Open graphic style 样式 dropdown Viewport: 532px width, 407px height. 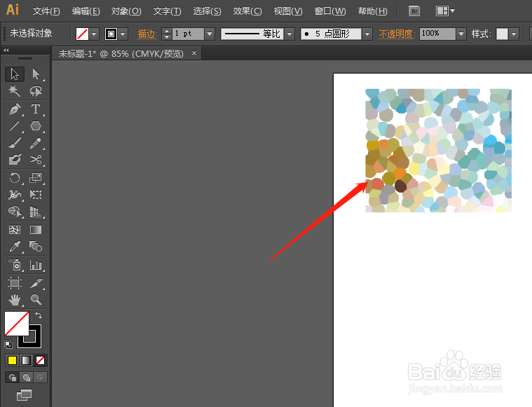(514, 34)
